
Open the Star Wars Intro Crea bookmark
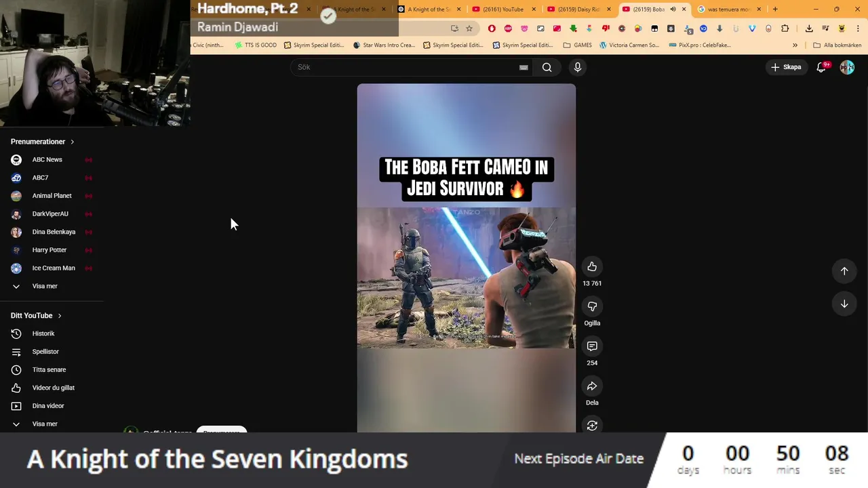(x=384, y=45)
